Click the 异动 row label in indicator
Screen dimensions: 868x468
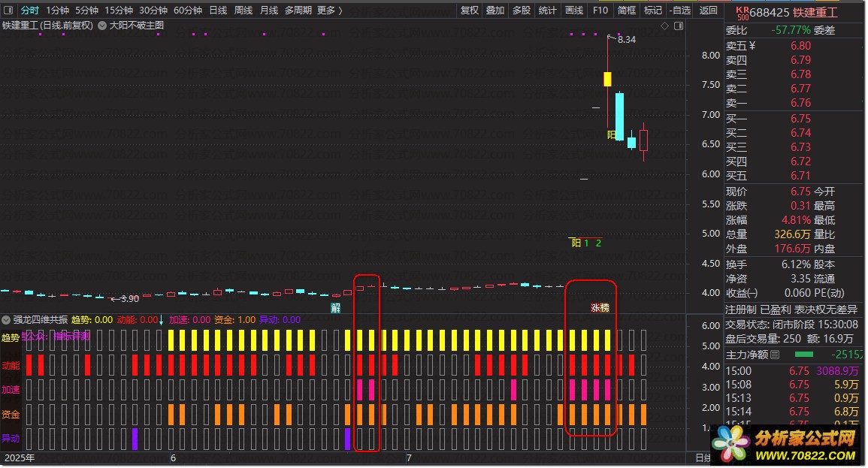point(11,439)
